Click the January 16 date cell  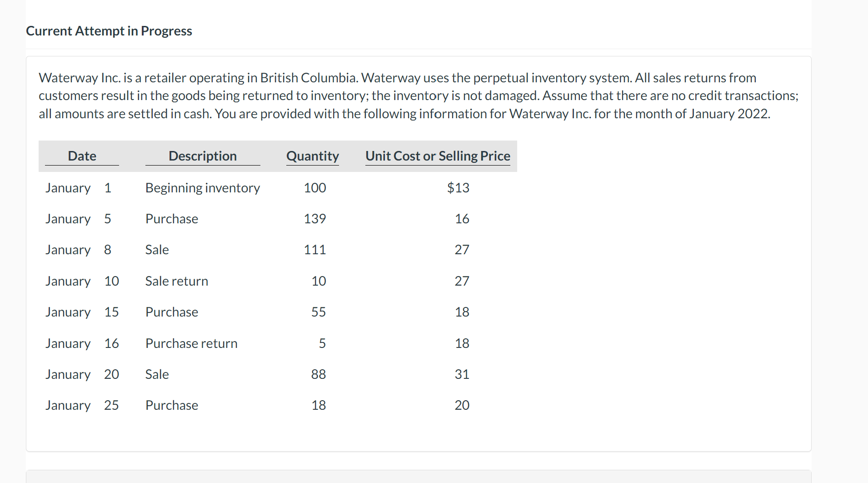[82, 343]
